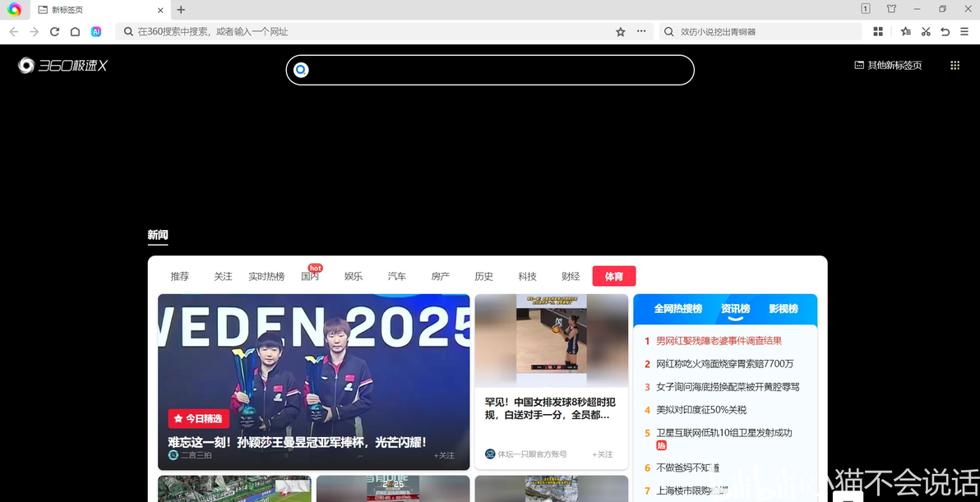Open the favorites list icon
The height and width of the screenshot is (502, 980).
click(906, 32)
